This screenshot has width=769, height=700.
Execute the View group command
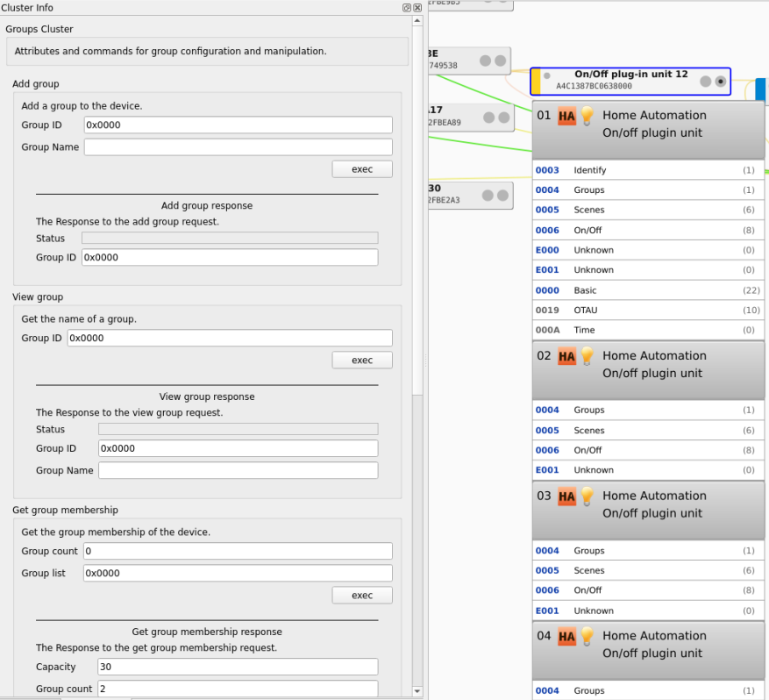coord(362,360)
